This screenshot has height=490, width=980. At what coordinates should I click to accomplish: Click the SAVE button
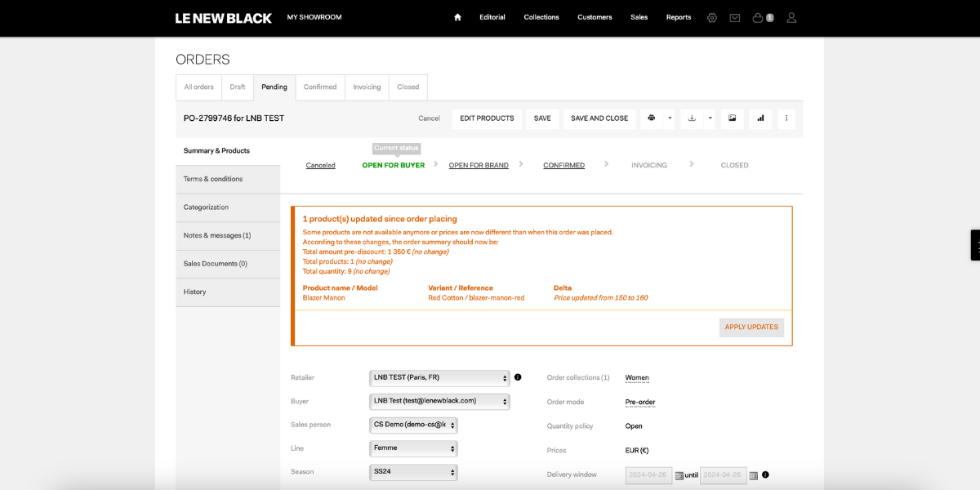coord(542,118)
